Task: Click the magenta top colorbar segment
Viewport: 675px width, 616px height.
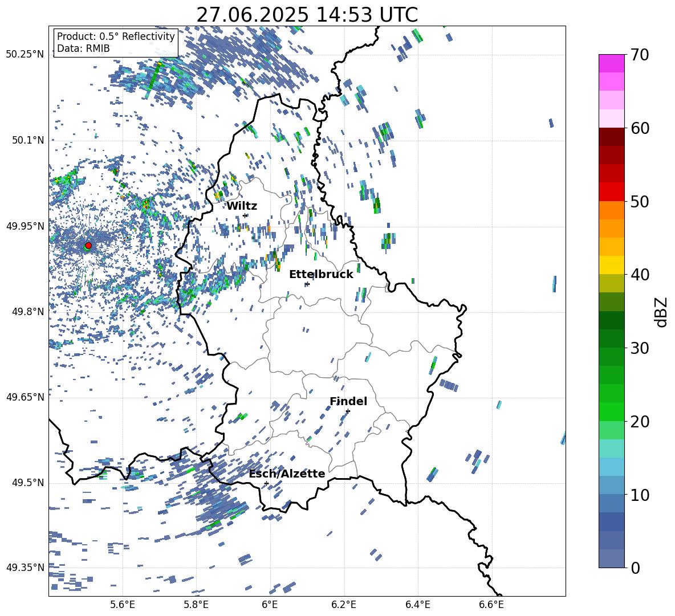Action: [x=611, y=63]
